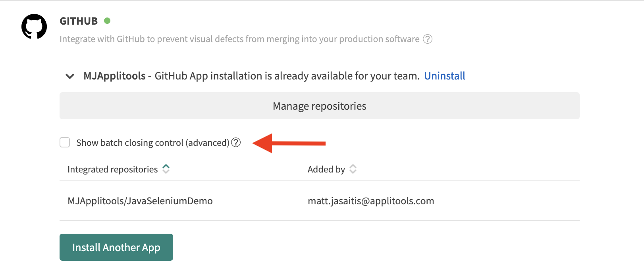Click the red arrow annotation
This screenshot has width=644, height=279.
tap(289, 143)
